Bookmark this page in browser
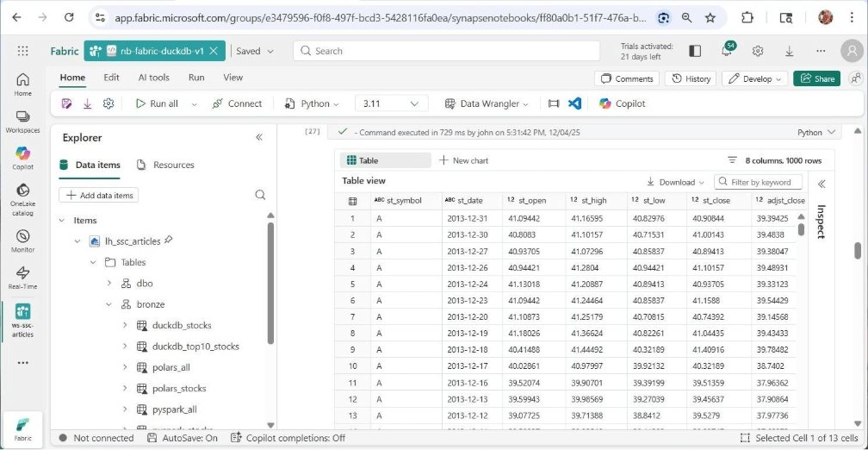The width and height of the screenshot is (868, 450). point(710,18)
